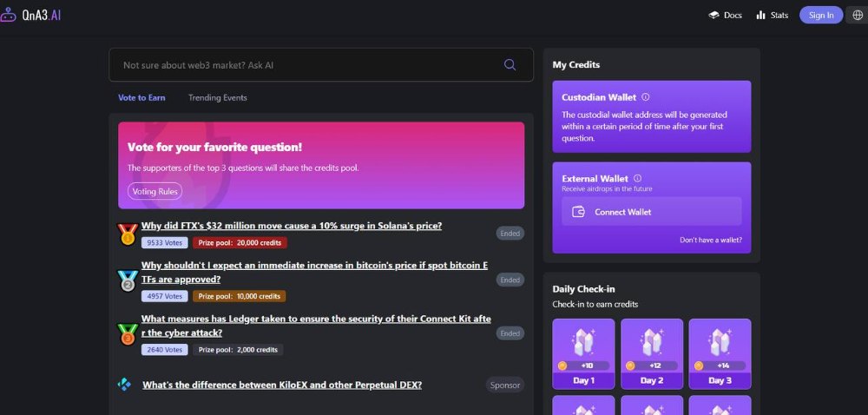This screenshot has width=868, height=415.
Task: Open the Ledger Connect Kit security question
Action: (x=316, y=326)
